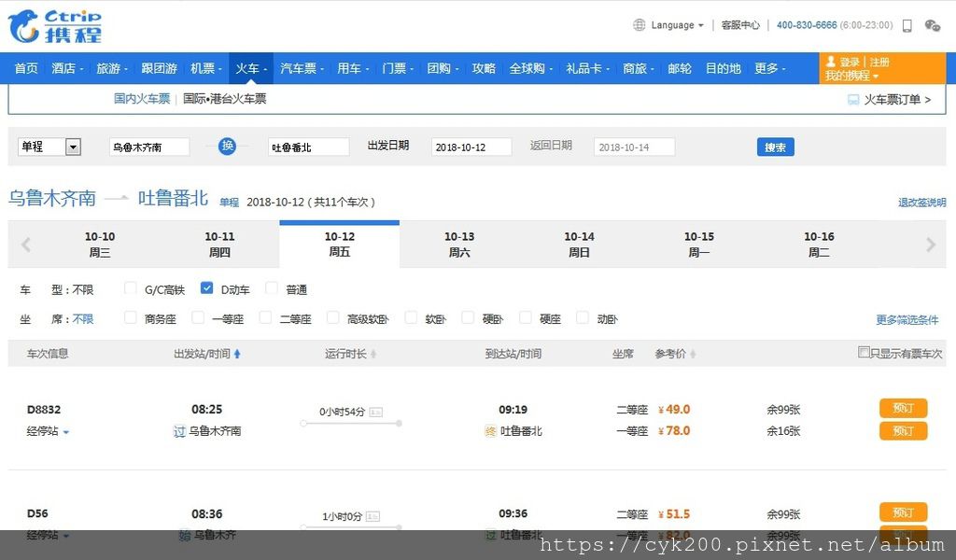Book 一等座 ¥78.0 on D8832
Screen dimensions: 956x560
tap(903, 431)
